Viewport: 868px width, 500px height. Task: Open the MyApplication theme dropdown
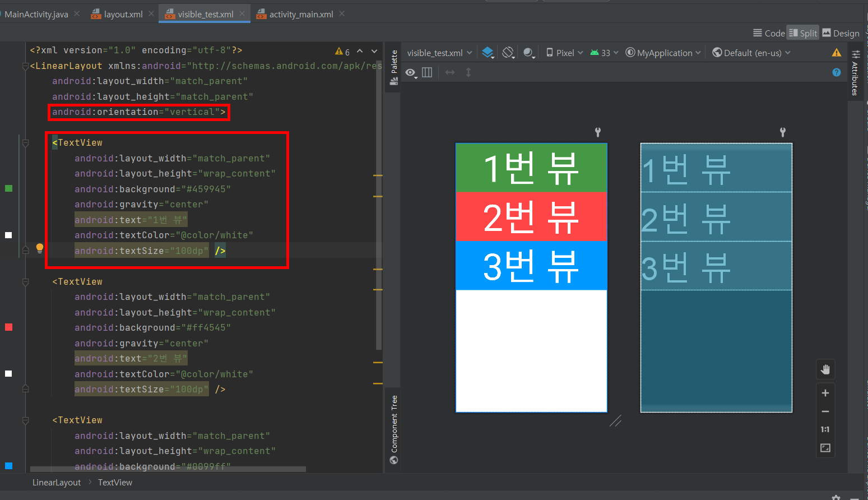pyautogui.click(x=663, y=53)
